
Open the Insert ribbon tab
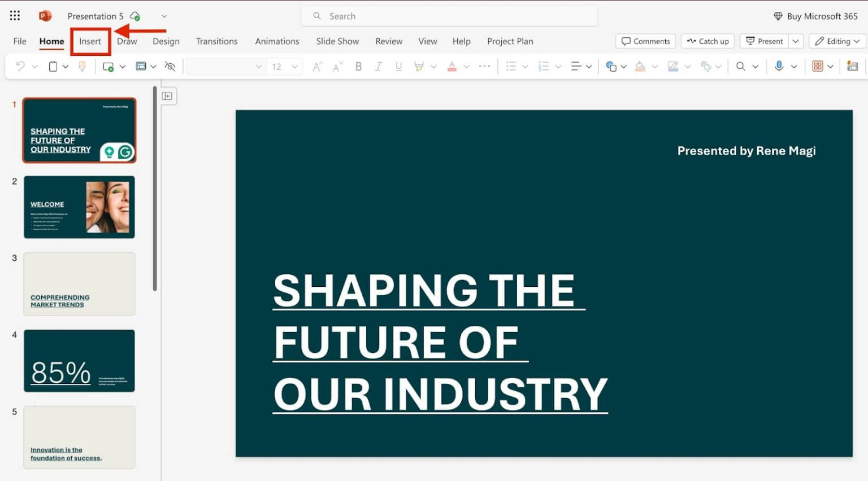pos(90,41)
